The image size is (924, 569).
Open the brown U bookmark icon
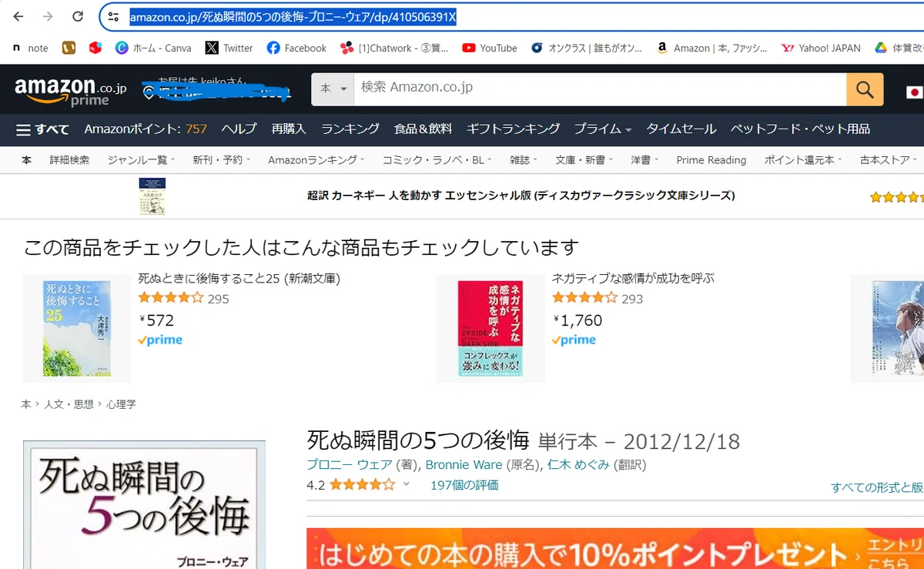69,48
